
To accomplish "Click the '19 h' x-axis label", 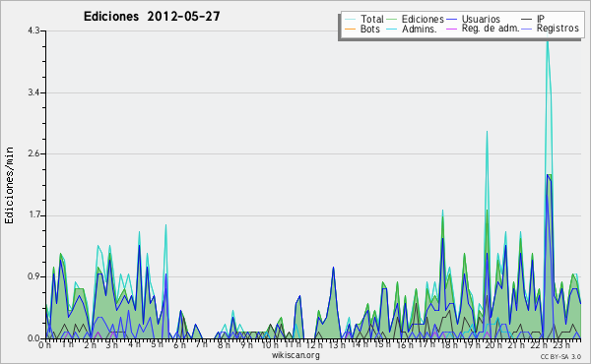I will coord(471,344).
